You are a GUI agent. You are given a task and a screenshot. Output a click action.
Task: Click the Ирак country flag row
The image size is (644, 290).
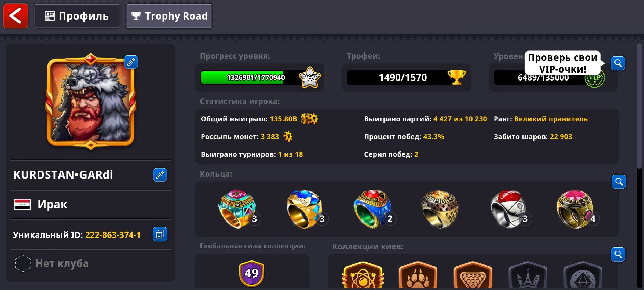click(91, 205)
